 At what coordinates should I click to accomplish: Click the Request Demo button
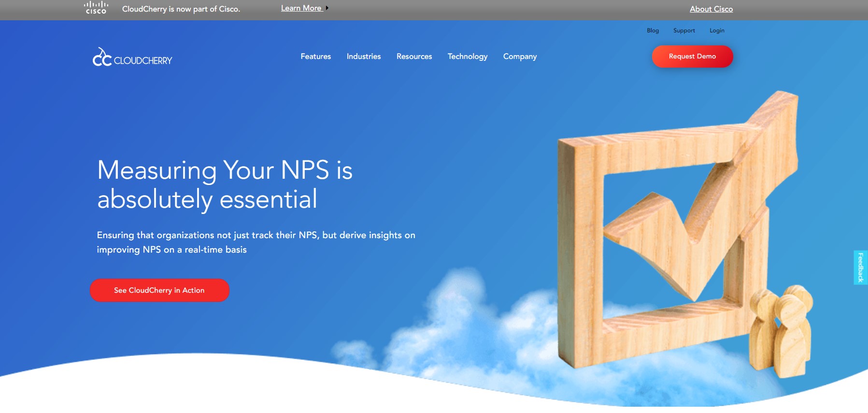[692, 57]
